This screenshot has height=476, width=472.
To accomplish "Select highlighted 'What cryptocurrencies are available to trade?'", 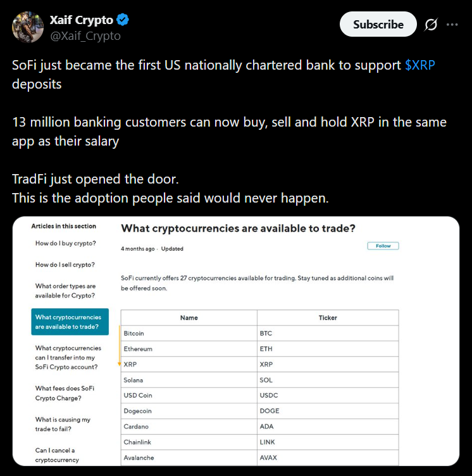I will tap(70, 322).
